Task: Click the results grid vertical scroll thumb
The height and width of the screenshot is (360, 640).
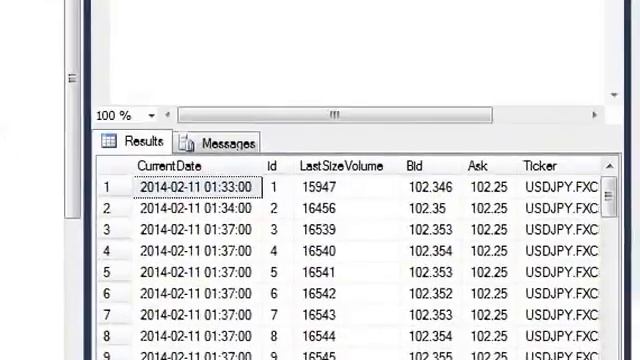Action: 609,196
